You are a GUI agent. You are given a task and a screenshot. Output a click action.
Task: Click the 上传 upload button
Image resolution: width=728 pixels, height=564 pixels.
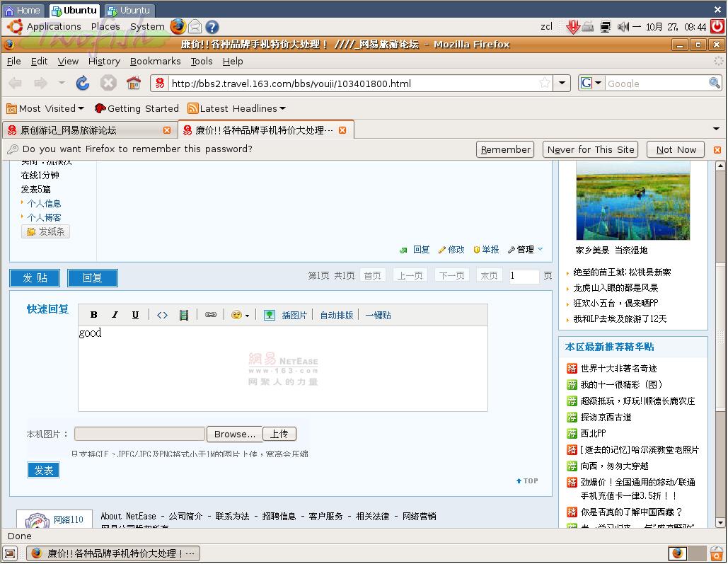click(279, 434)
